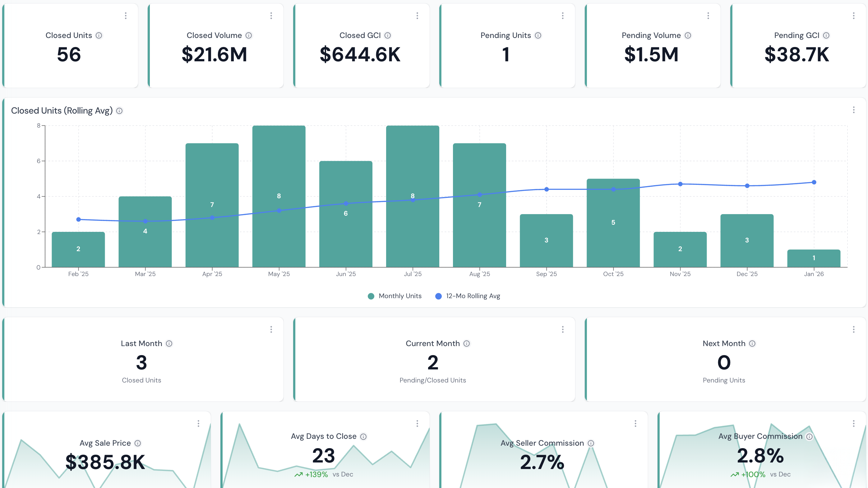The image size is (868, 488).
Task: Open kebab menu on Pending Volume card
Action: click(708, 16)
